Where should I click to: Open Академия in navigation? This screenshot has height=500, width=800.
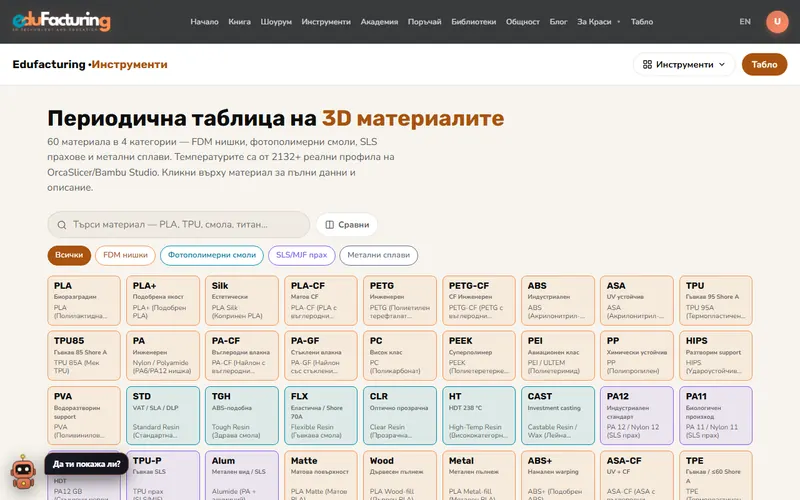[379, 21]
